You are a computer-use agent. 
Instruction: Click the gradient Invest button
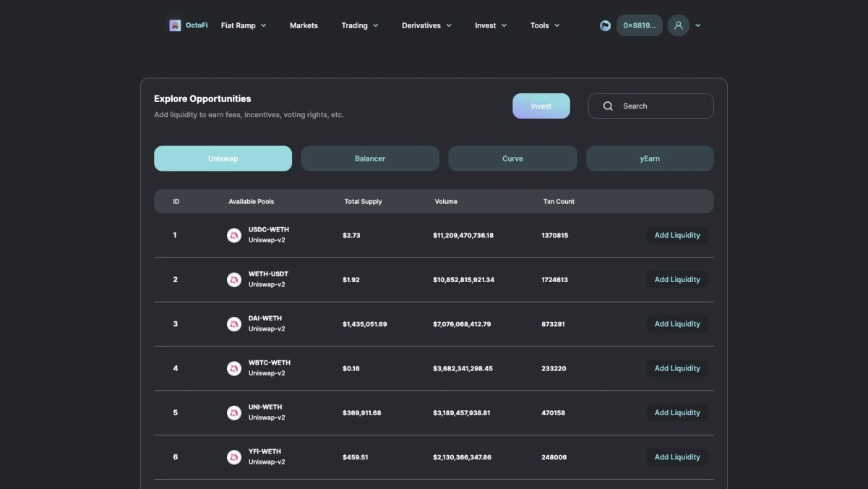pos(541,106)
